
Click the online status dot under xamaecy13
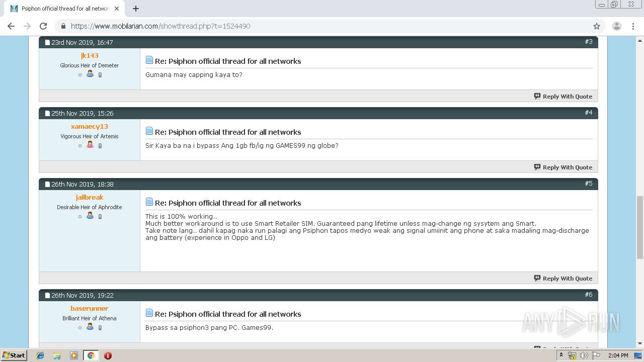(80, 146)
